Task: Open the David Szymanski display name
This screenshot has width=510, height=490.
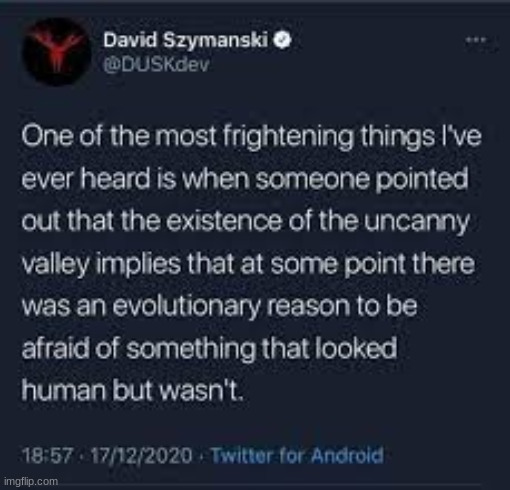Action: 186,40
